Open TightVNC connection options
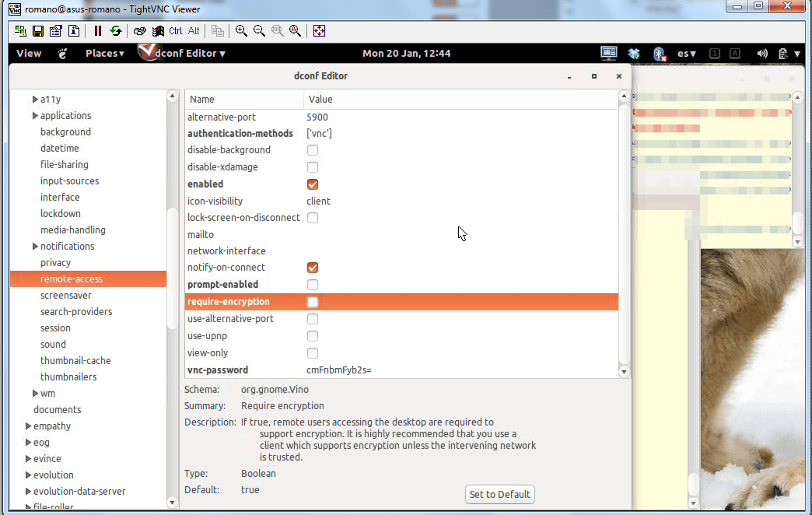 click(54, 30)
